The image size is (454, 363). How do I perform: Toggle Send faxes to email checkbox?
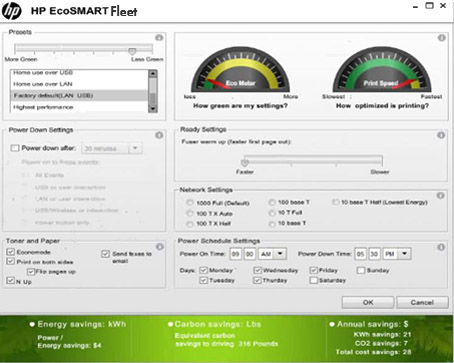[x=106, y=254]
